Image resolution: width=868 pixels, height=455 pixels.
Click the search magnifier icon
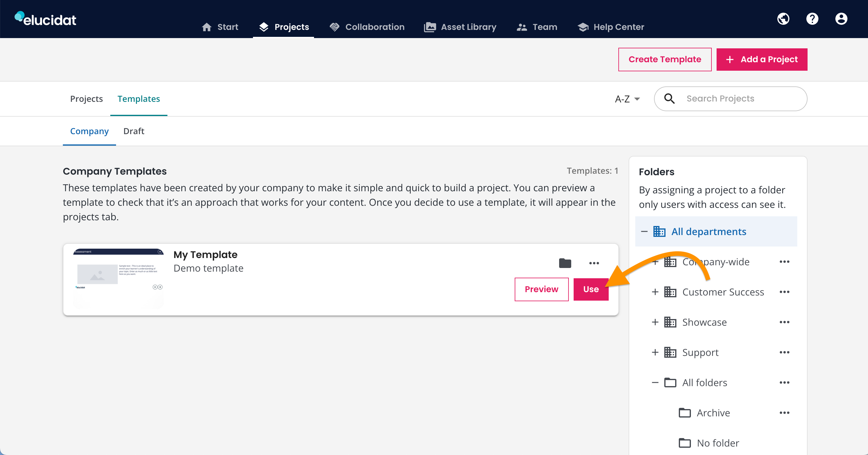coord(669,98)
